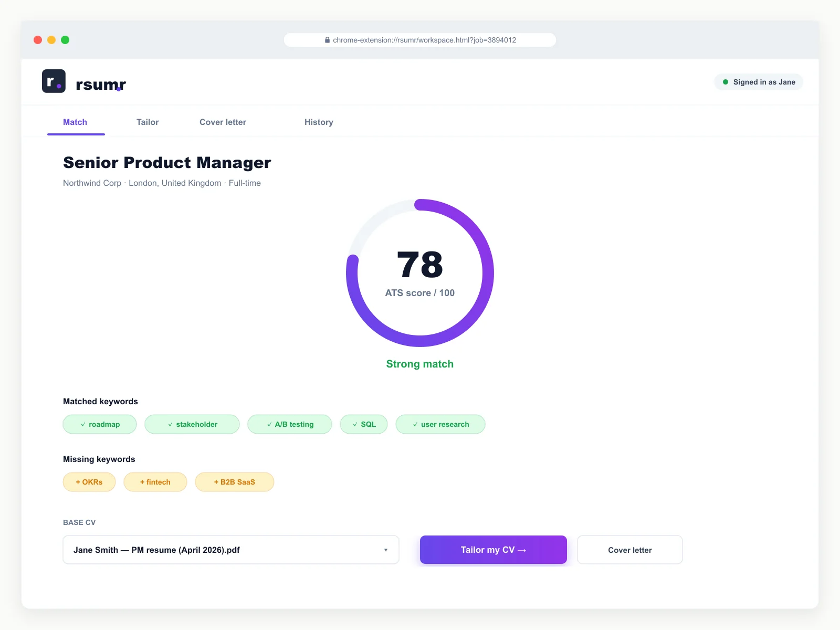Click the rsumr logo icon
840x630 pixels.
click(x=54, y=81)
